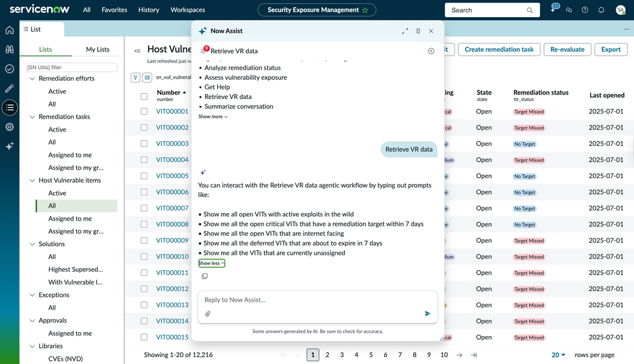Check the box for VIT000001
This screenshot has height=364, width=634.
coord(144,111)
